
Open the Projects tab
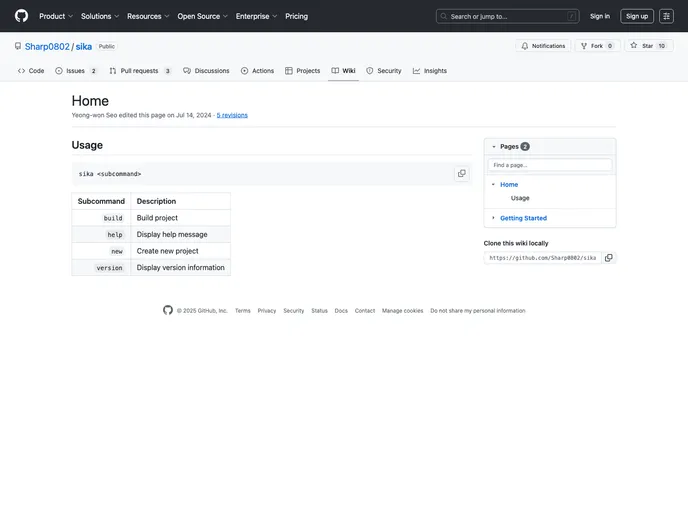pos(303,71)
